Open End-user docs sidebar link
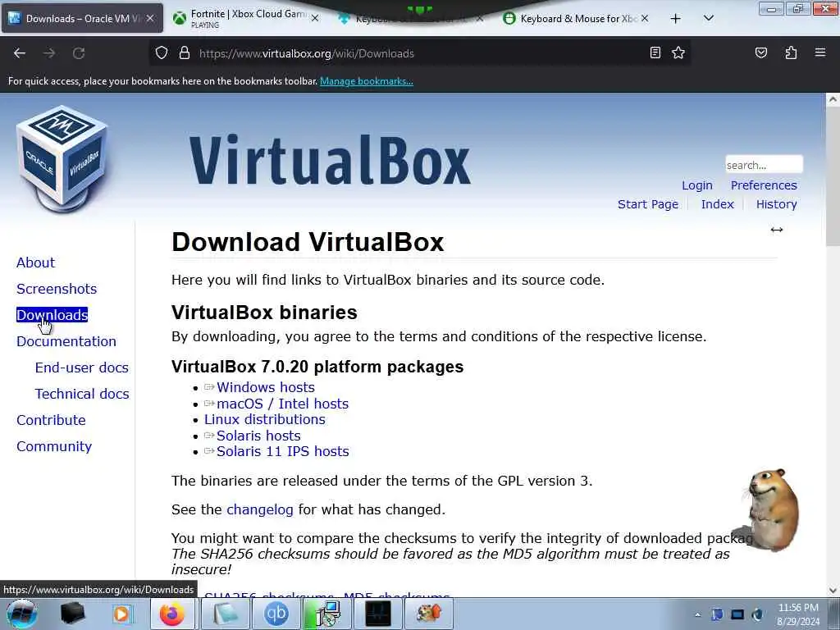The image size is (840, 630). tap(81, 367)
